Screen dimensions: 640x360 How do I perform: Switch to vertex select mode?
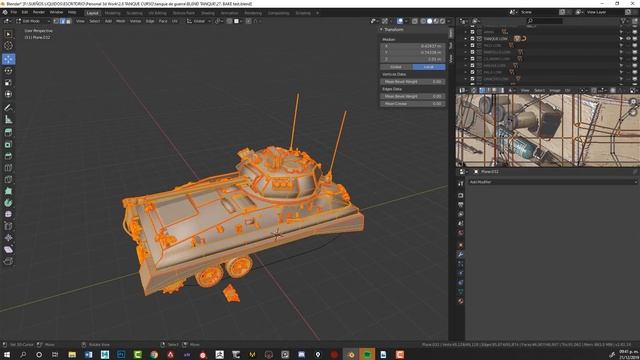tap(56, 21)
